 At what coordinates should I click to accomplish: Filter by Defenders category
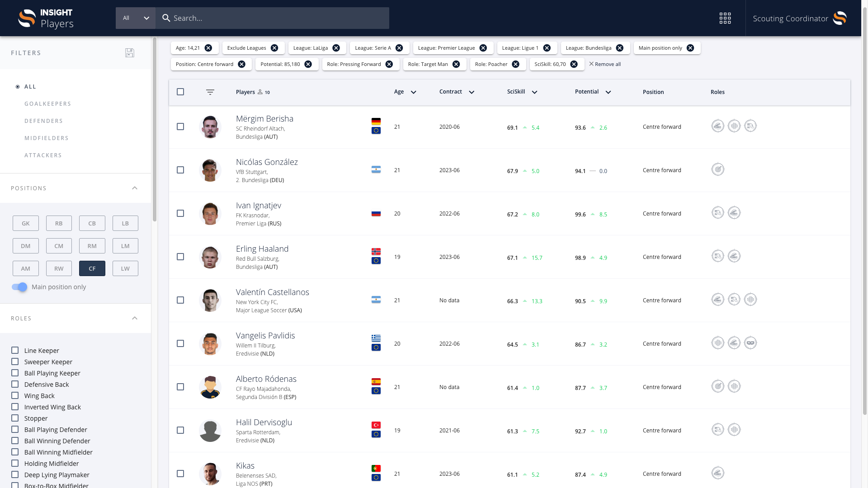pyautogui.click(x=44, y=121)
